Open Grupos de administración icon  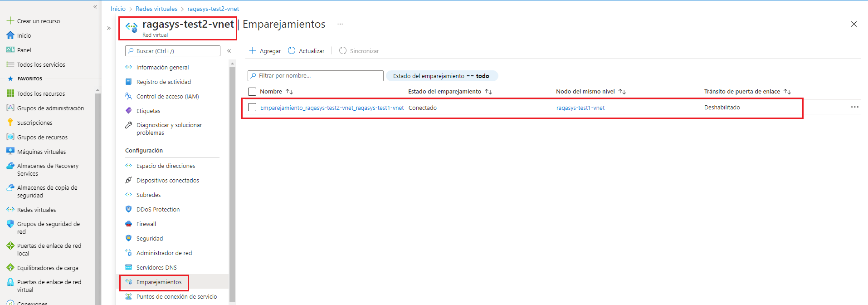10,108
